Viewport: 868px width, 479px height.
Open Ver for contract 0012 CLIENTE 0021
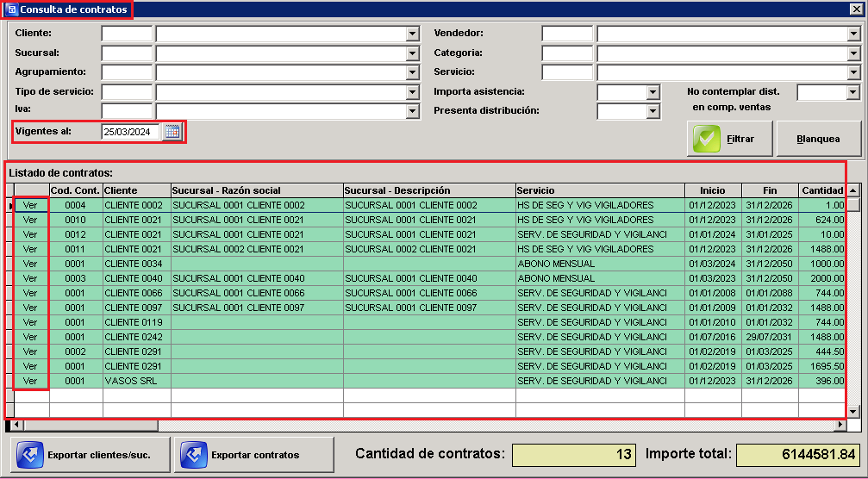(x=30, y=234)
